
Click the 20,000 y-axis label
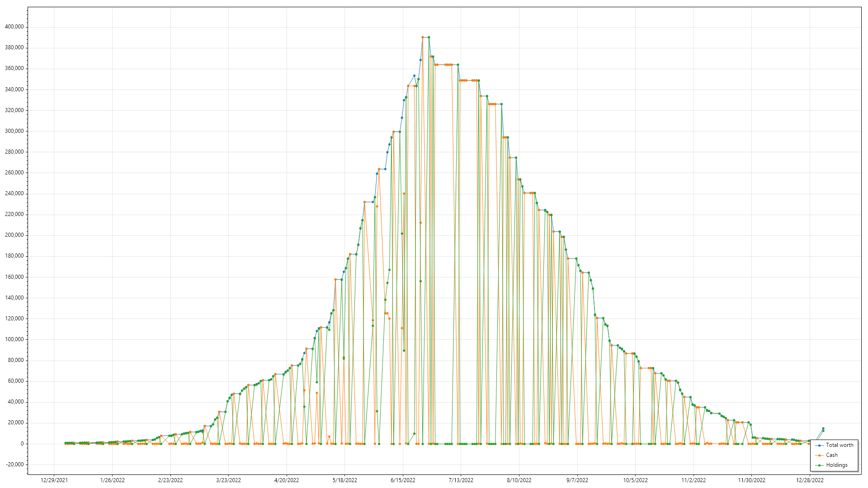pos(15,422)
